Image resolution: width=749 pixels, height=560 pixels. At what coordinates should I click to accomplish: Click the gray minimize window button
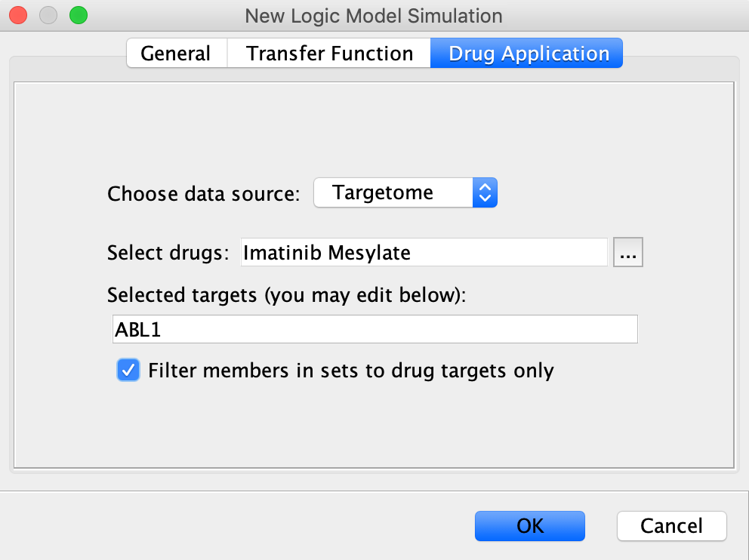point(48,15)
